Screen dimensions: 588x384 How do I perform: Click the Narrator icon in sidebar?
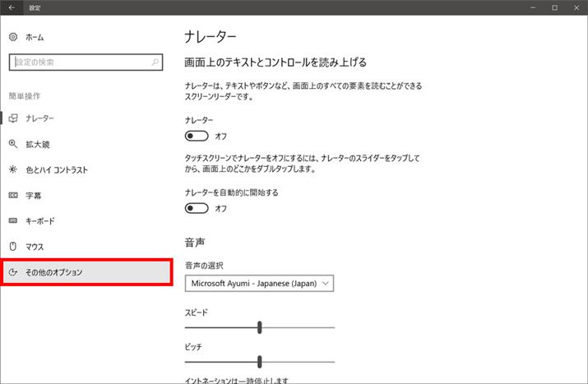pyautogui.click(x=13, y=119)
